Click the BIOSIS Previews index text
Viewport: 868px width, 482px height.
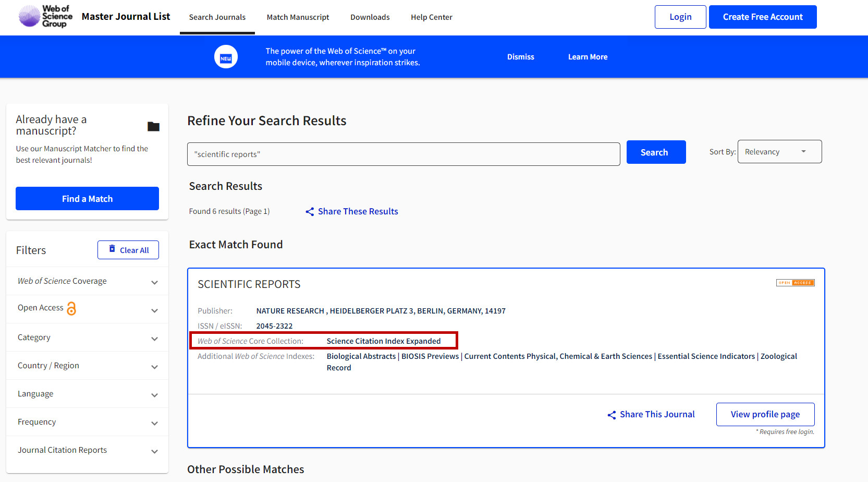[x=430, y=356]
